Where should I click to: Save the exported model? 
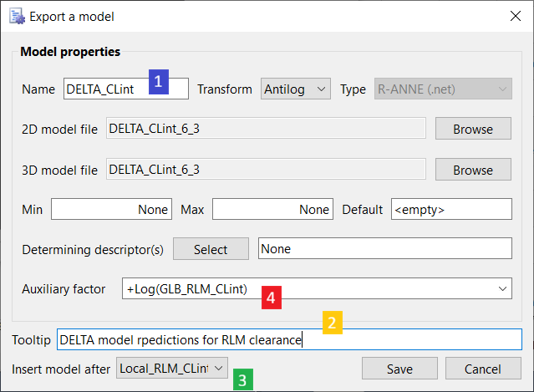click(x=399, y=369)
